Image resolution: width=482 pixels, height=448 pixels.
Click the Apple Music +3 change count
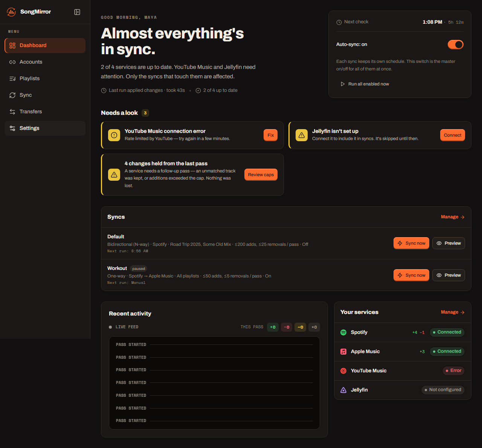[422, 352]
